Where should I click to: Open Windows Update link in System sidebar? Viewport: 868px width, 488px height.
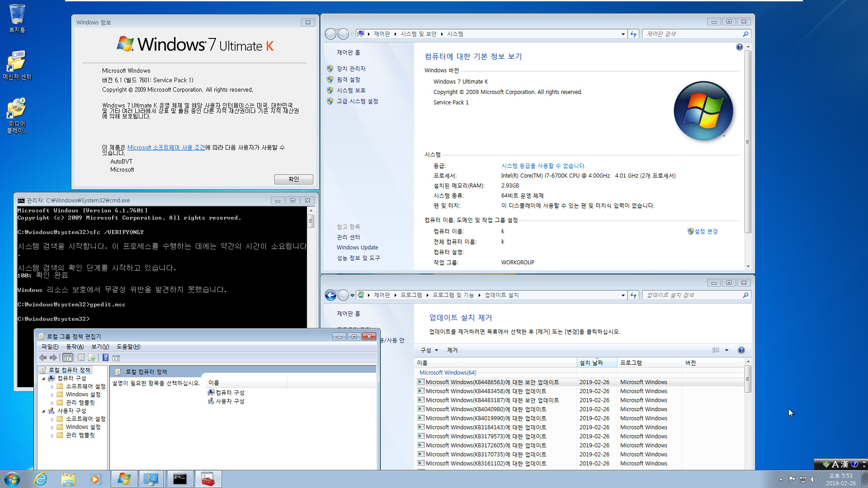tap(357, 248)
